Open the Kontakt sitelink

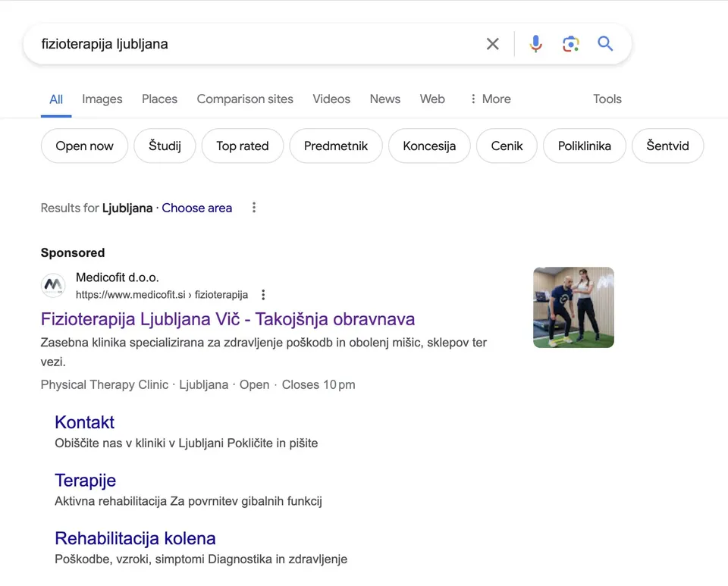click(x=84, y=422)
